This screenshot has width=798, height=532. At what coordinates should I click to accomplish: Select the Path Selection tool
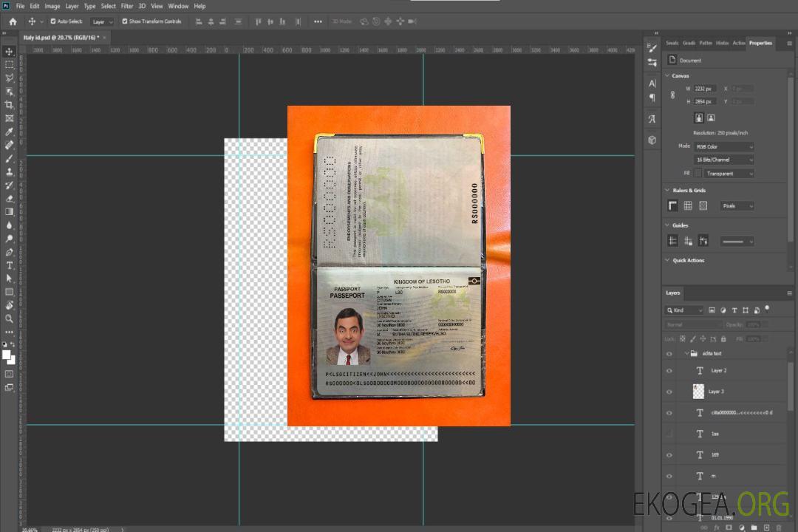[9, 279]
